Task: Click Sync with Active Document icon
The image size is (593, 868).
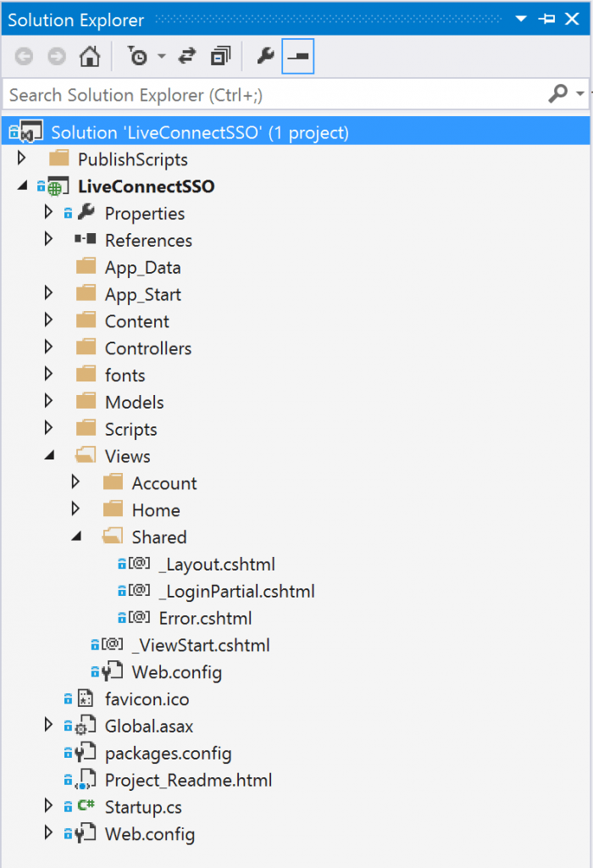Action: [x=187, y=56]
